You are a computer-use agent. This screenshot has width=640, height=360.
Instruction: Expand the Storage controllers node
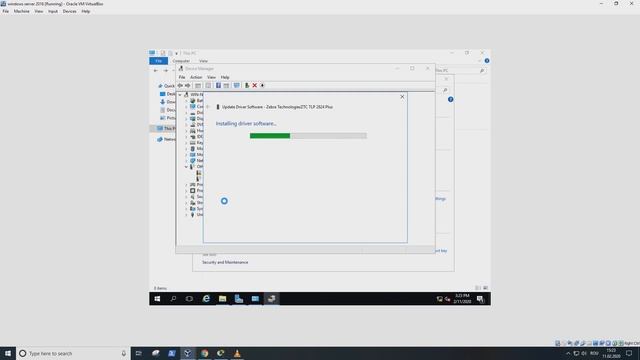pos(186,203)
